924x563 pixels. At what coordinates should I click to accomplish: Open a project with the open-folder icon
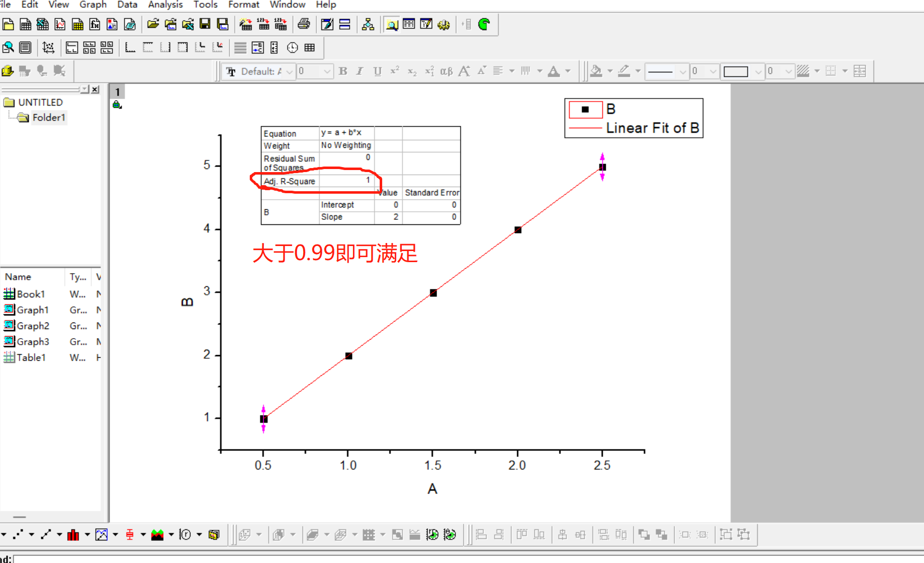[153, 24]
